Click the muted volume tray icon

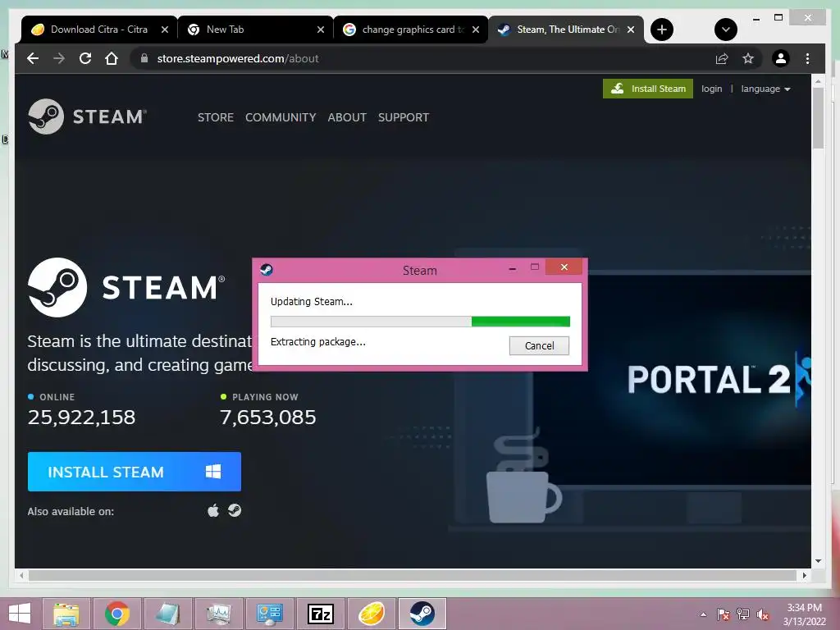(763, 614)
